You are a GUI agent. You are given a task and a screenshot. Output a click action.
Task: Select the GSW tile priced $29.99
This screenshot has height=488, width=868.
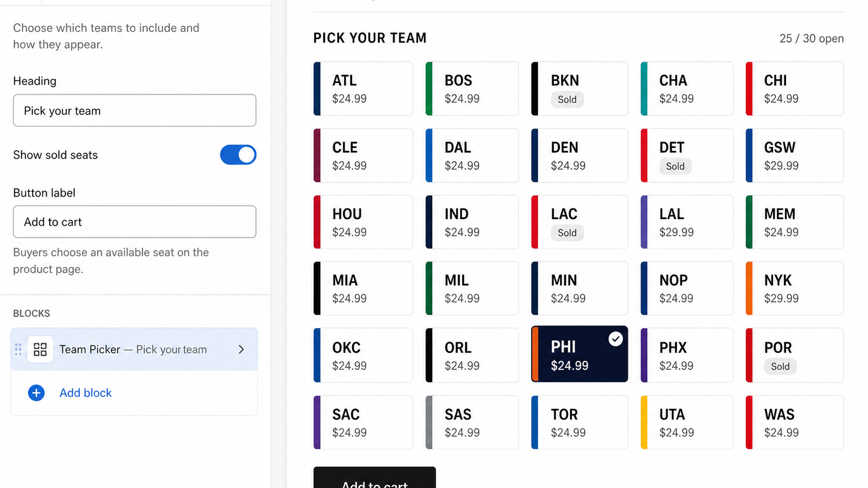tap(794, 155)
